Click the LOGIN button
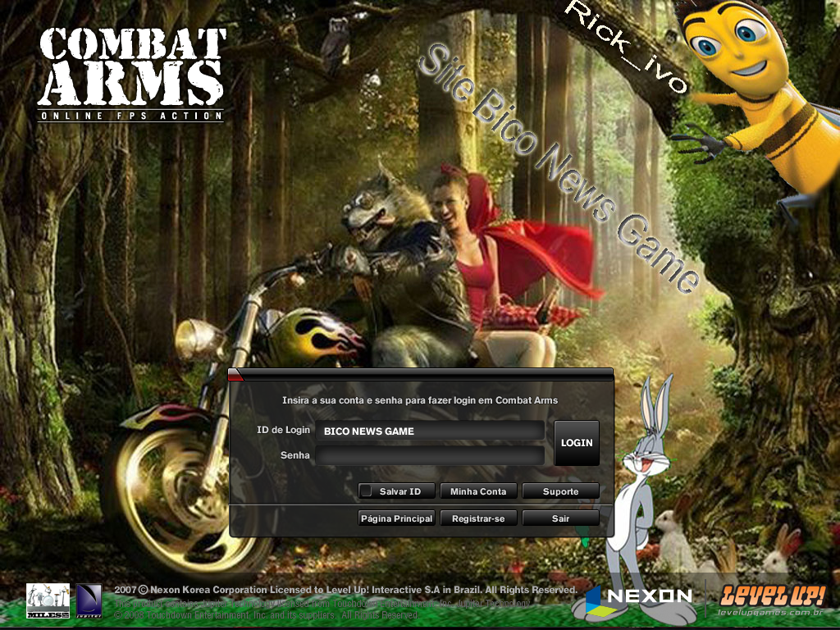The height and width of the screenshot is (630, 840). point(576,443)
